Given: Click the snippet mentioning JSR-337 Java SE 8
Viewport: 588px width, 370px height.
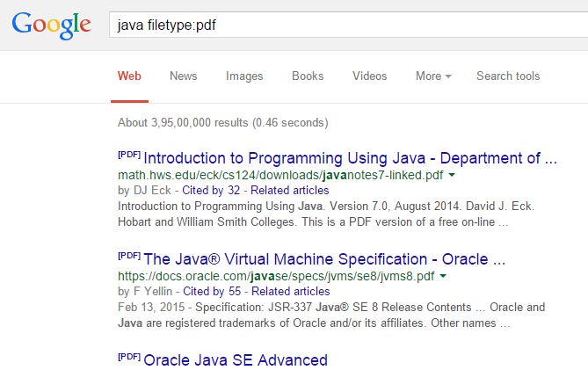Looking at the screenshot, I should pos(331,316).
